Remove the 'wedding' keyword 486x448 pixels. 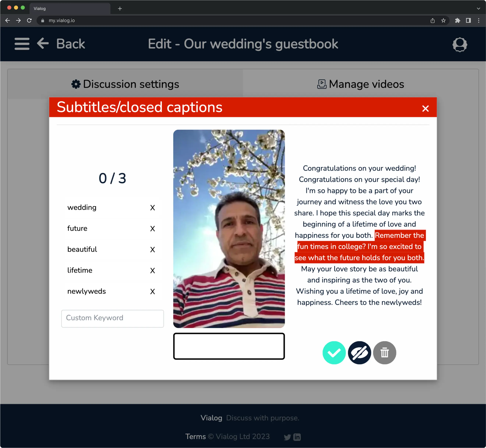(x=152, y=208)
